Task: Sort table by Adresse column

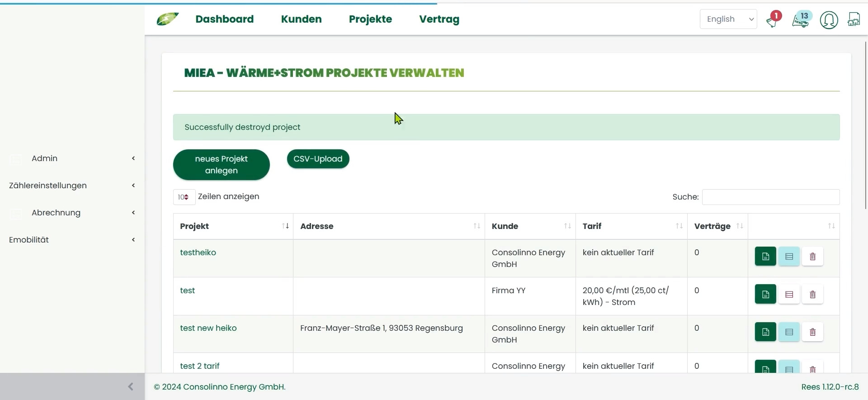Action: click(x=389, y=226)
